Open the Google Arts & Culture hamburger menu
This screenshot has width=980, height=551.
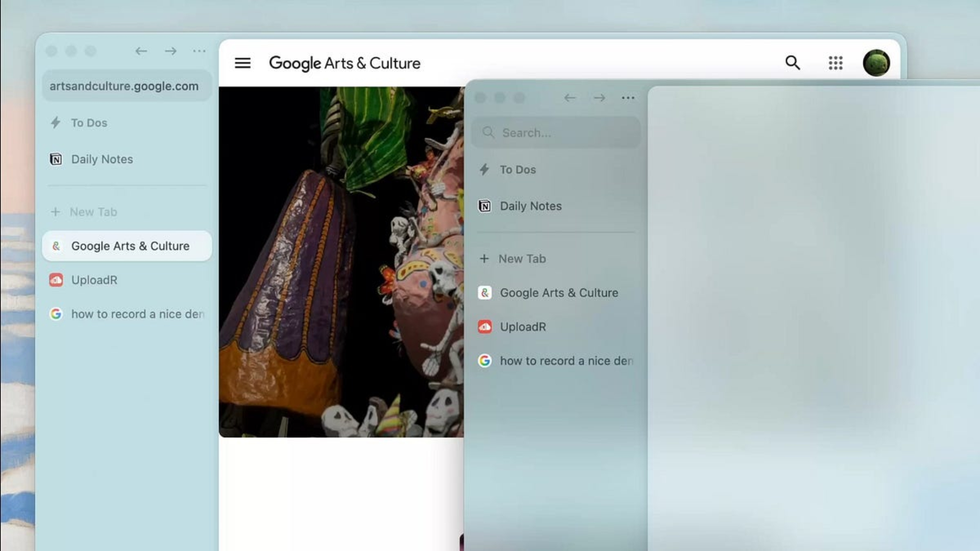pos(243,63)
